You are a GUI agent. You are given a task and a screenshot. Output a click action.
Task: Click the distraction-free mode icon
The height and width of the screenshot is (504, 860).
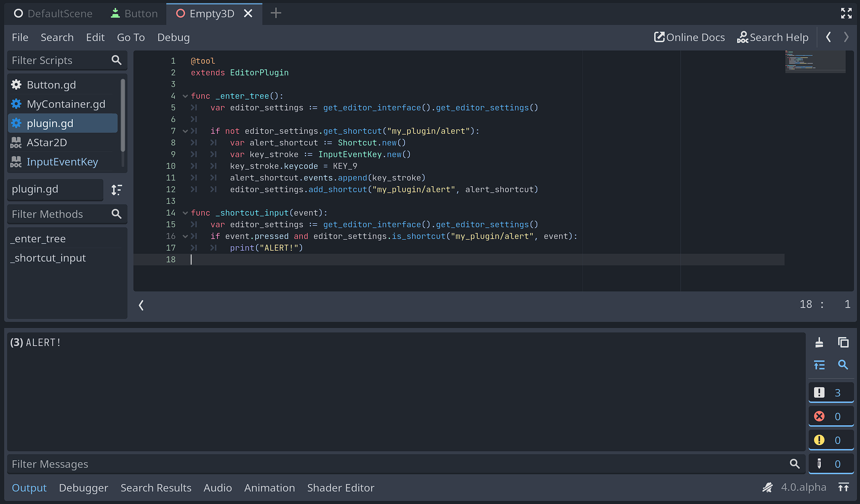click(846, 13)
